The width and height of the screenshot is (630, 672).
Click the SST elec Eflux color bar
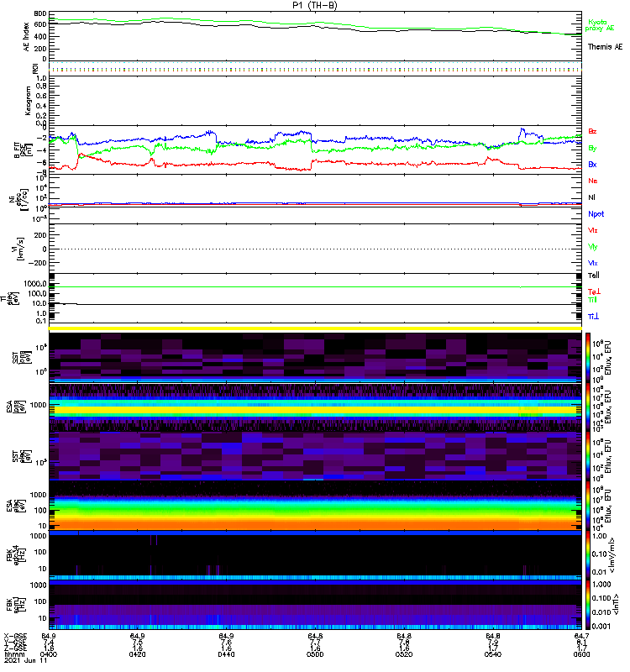click(588, 456)
